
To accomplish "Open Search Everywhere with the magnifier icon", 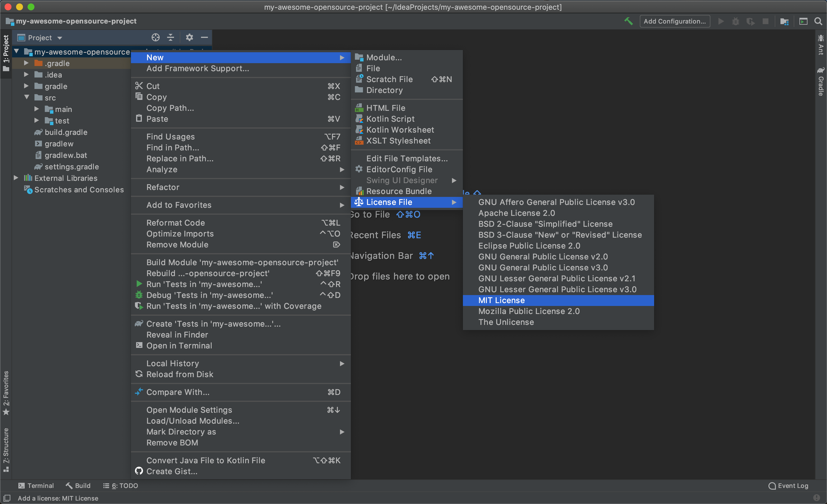I will click(x=818, y=21).
